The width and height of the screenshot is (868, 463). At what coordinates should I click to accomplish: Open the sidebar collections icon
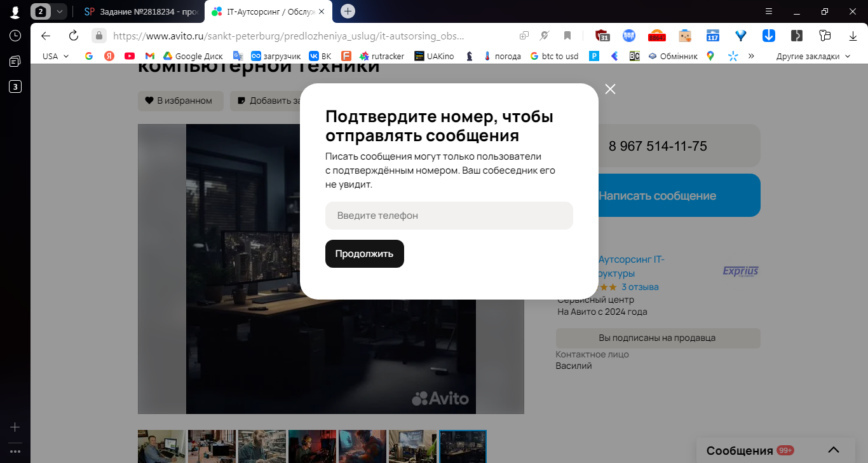click(x=15, y=61)
